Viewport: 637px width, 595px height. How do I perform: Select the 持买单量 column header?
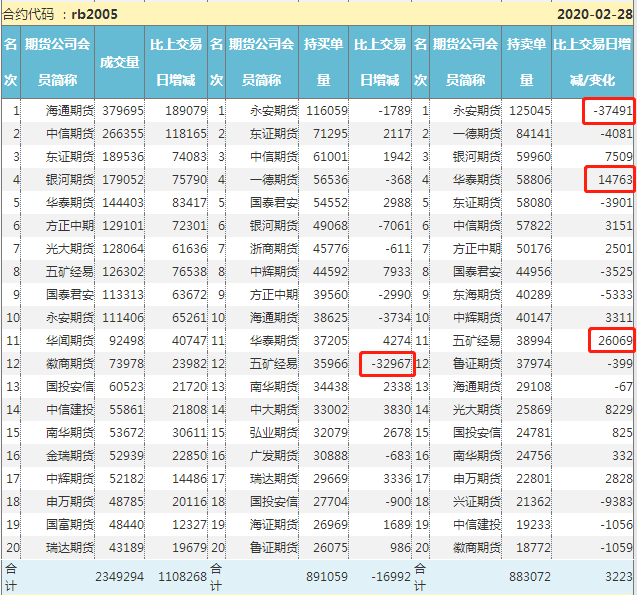(323, 62)
